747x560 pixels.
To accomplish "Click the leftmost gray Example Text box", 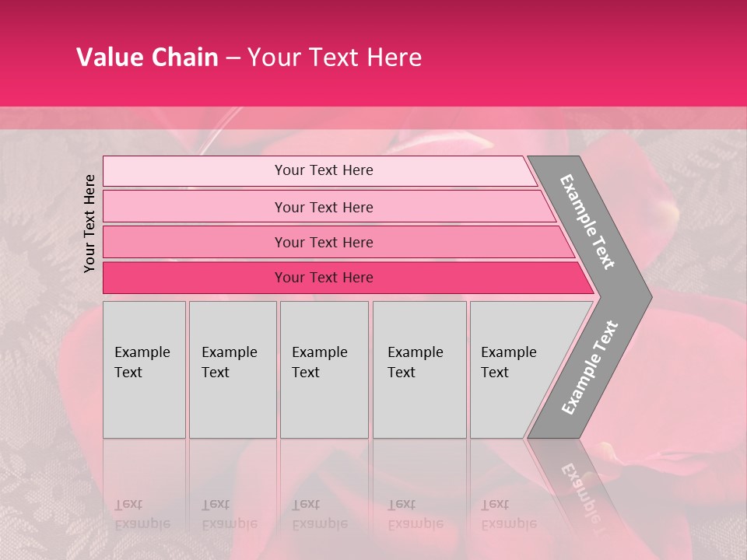I will [144, 369].
